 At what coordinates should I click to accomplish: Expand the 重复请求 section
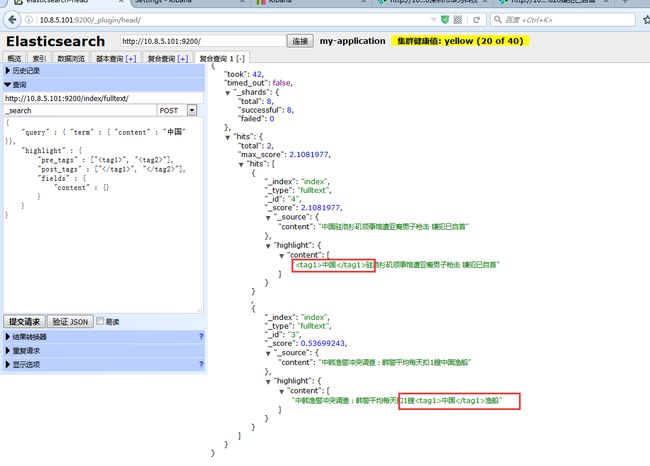[104, 351]
